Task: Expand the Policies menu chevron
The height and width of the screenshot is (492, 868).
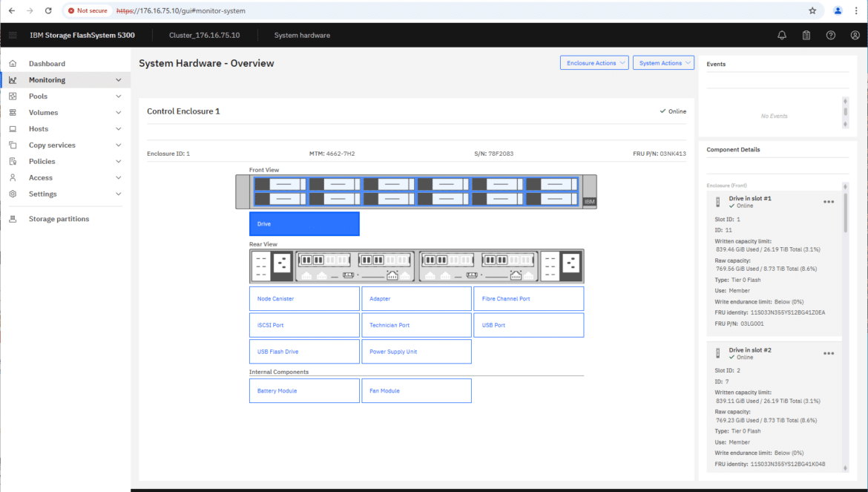Action: pos(119,162)
